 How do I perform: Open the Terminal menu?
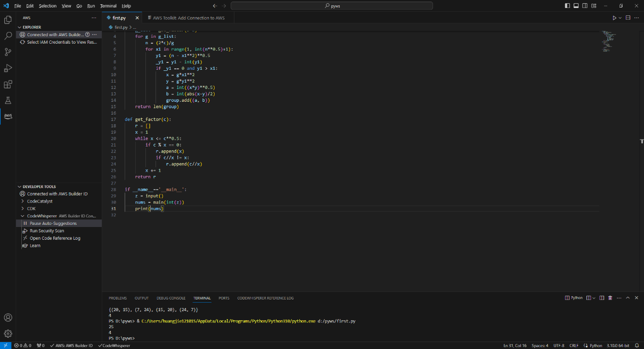[x=108, y=6]
